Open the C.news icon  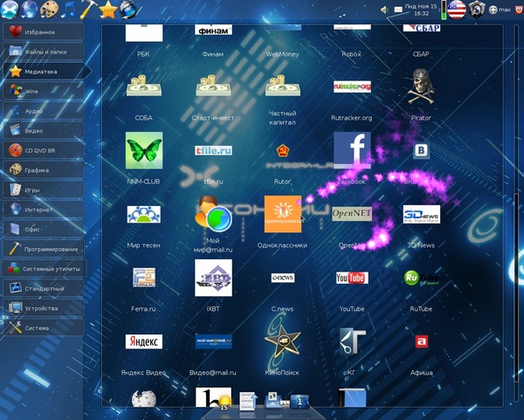[x=283, y=278]
